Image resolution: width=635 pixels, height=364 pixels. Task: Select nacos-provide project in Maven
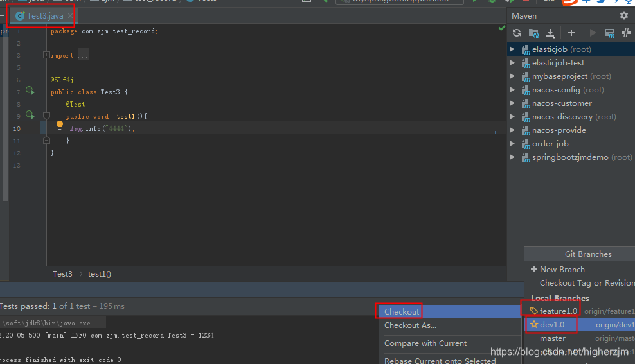[571, 130]
